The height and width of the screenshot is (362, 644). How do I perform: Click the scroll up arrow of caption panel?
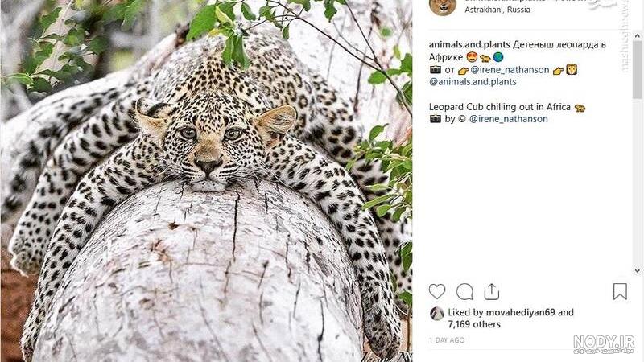coord(638,36)
